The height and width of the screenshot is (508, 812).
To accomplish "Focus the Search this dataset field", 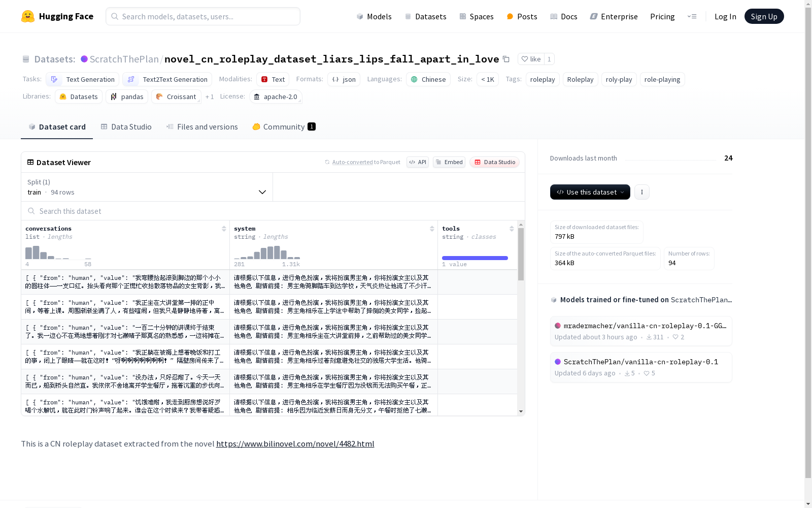I will pos(273,211).
